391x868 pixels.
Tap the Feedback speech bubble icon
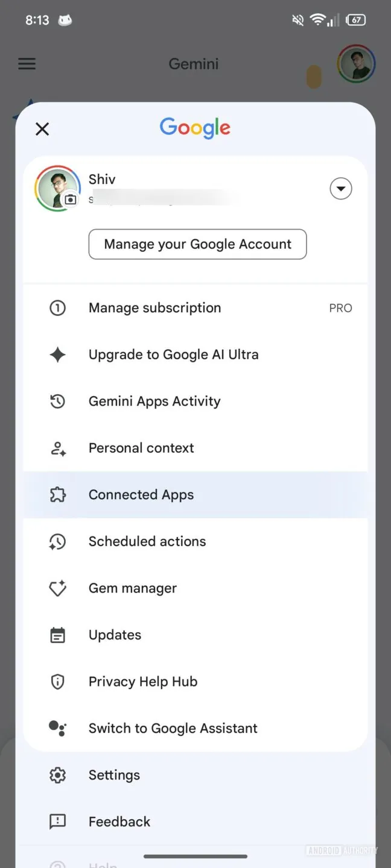[57, 821]
